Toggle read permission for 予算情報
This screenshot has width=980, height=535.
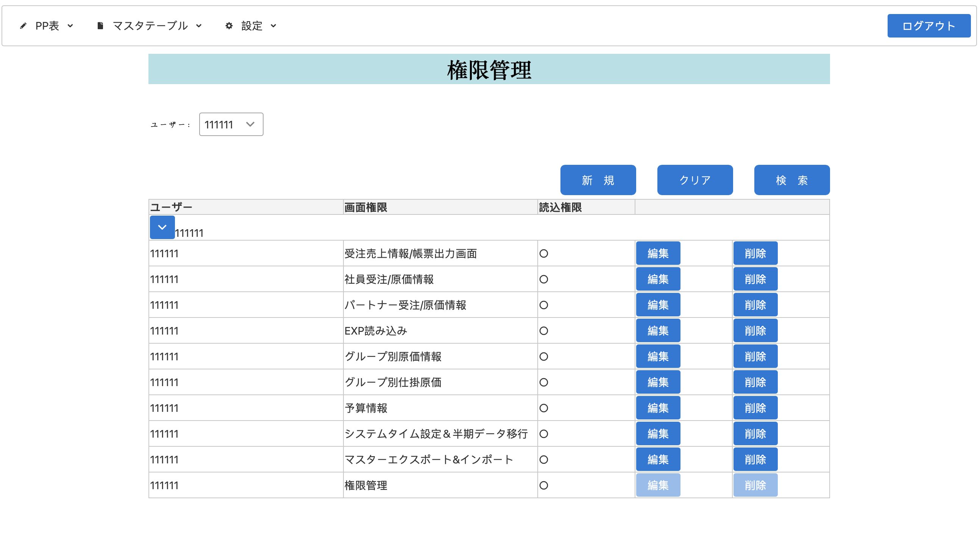coord(544,408)
